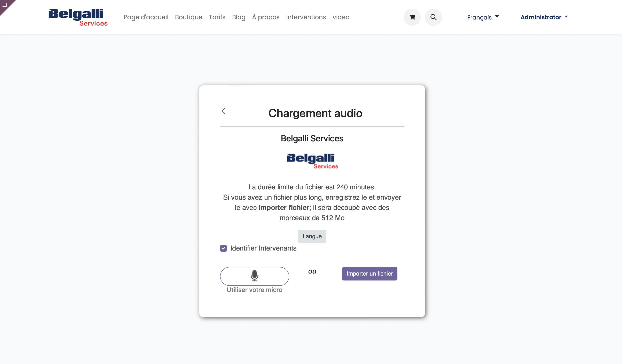The height and width of the screenshot is (364, 622).
Task: Navigate to the Tarifs page
Action: coord(217,17)
